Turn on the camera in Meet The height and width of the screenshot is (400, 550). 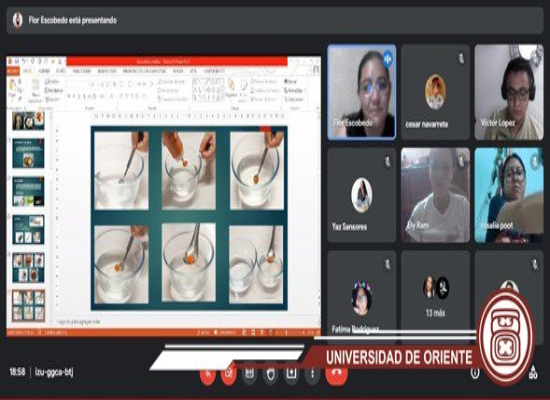coord(229,373)
